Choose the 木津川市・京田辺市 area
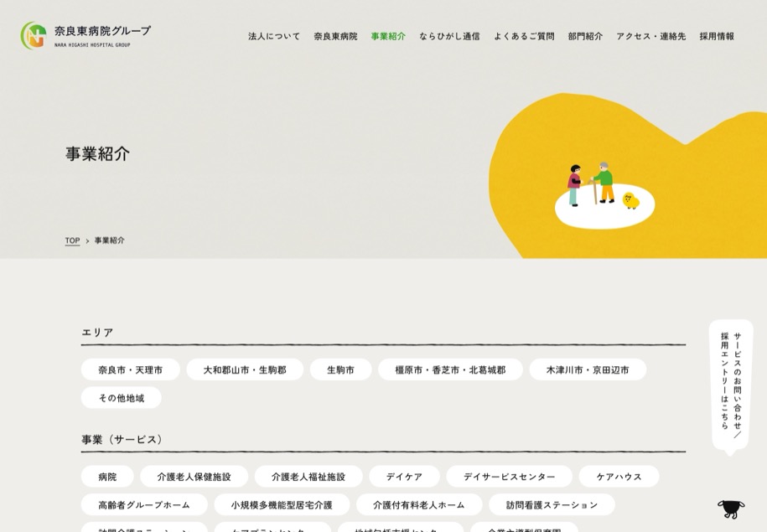 [x=588, y=369]
